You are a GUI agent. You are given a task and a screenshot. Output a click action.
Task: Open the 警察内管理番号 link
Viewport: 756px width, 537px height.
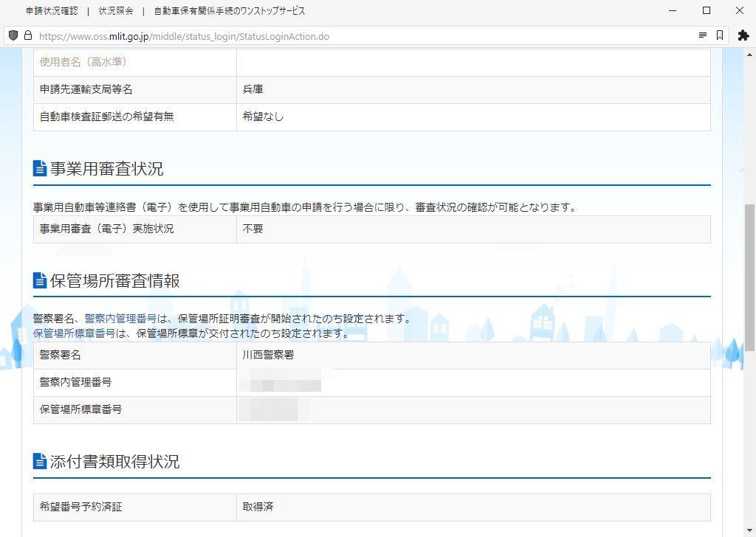point(120,319)
